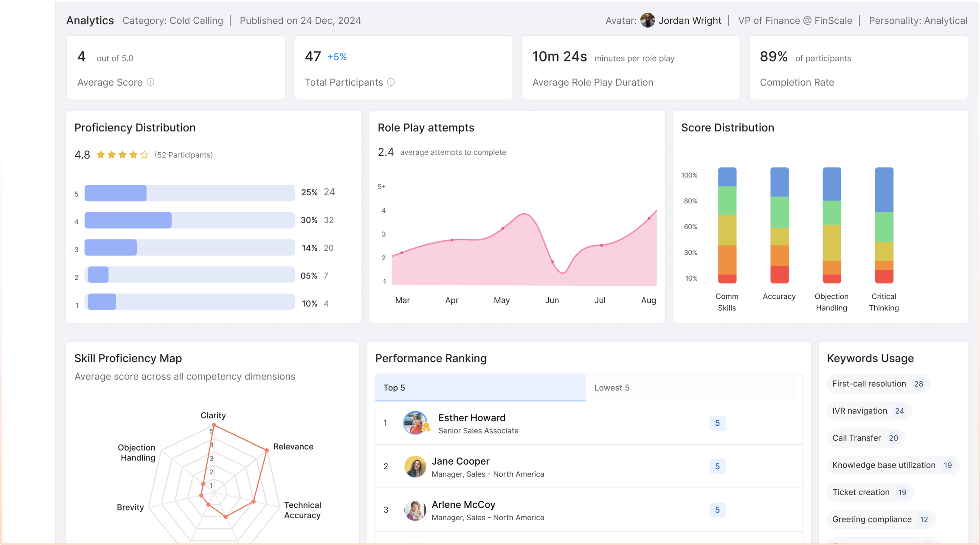Click the Objection Handling stacked bar
The width and height of the screenshot is (980, 545).
click(x=832, y=225)
